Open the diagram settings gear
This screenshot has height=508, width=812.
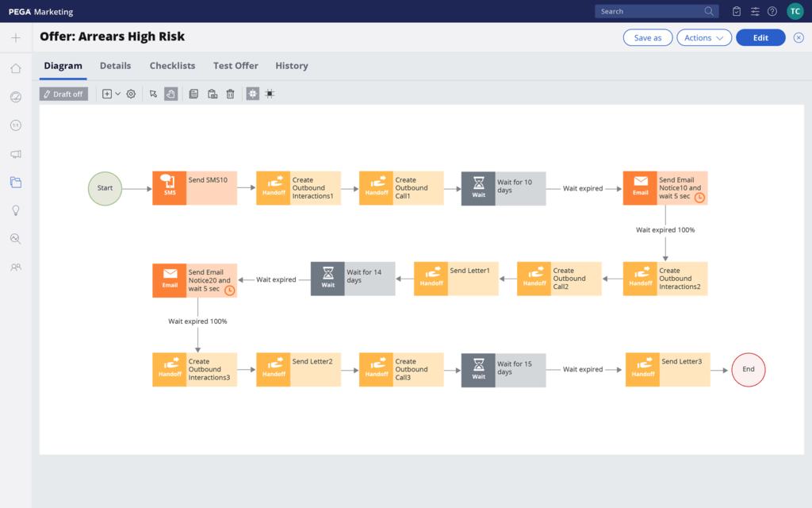[x=131, y=94]
